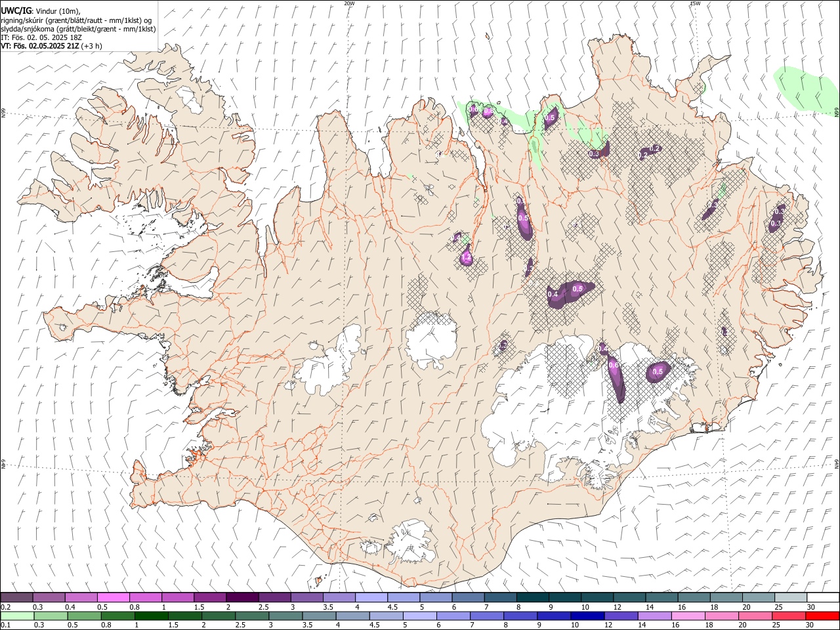This screenshot has height=630, width=840.
Task: Pick the bright pink 0.5 swatch in upper scale
Action: pyautogui.click(x=114, y=598)
